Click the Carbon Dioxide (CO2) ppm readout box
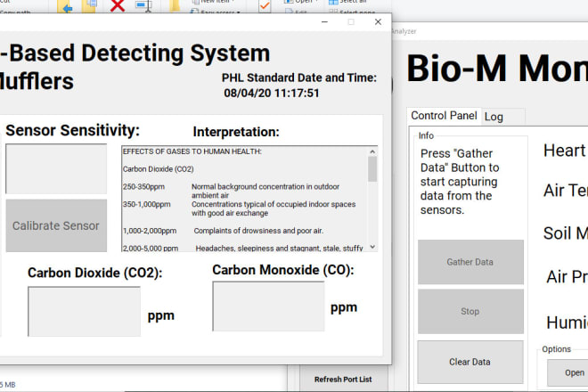The image size is (588, 392). (x=84, y=311)
